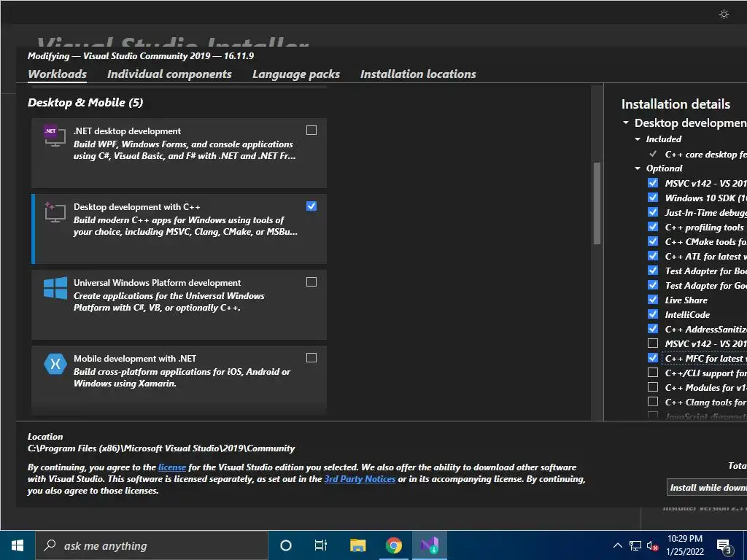Click the install location path text

tap(161, 448)
